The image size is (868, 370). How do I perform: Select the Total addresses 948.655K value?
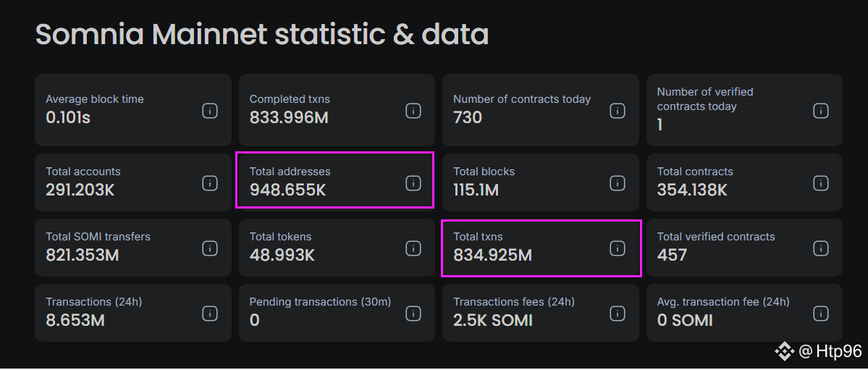pos(287,190)
